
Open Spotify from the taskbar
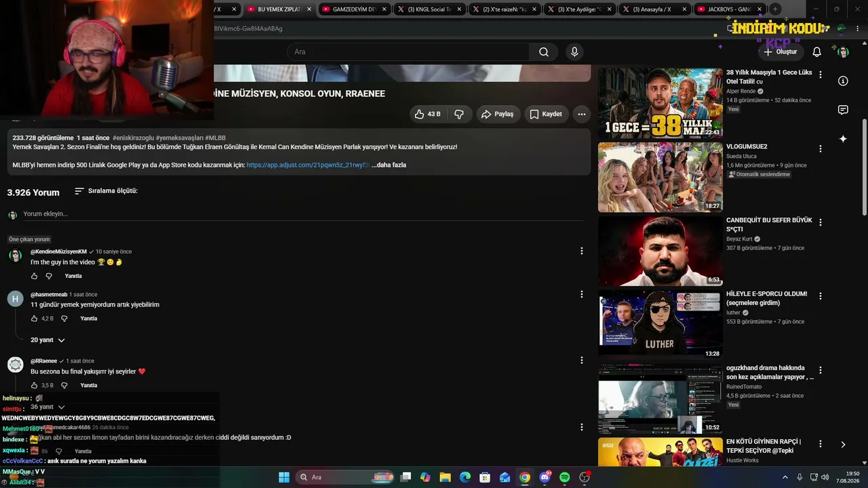pyautogui.click(x=565, y=477)
